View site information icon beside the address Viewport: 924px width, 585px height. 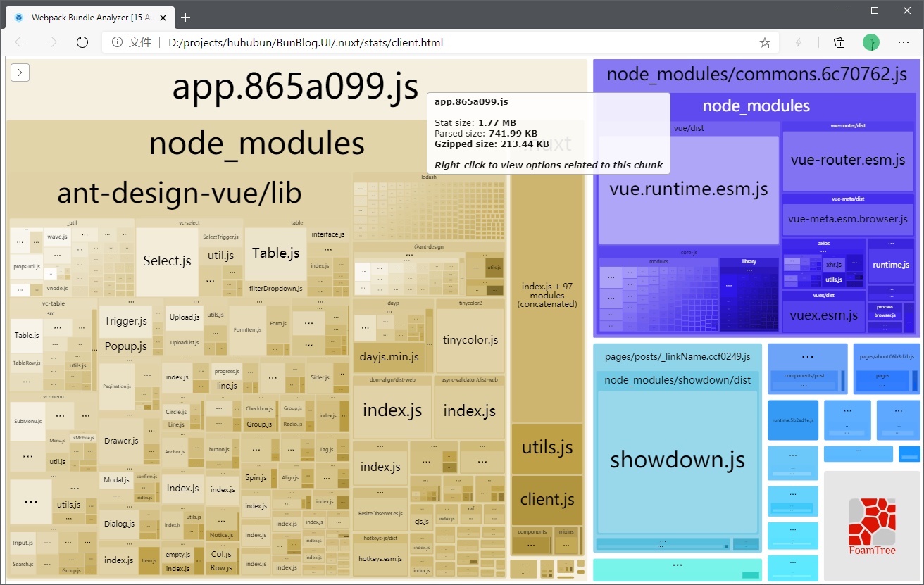(x=117, y=42)
